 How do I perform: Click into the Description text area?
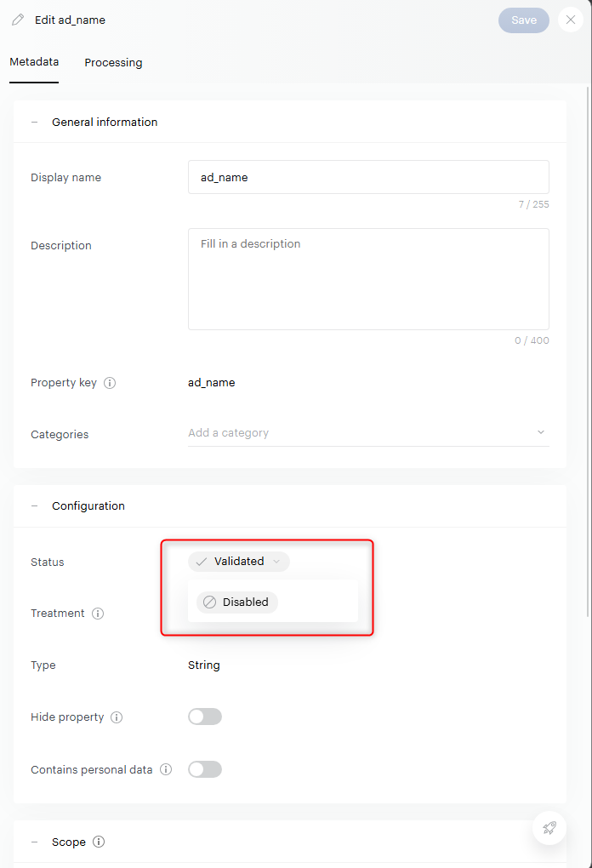(367, 279)
